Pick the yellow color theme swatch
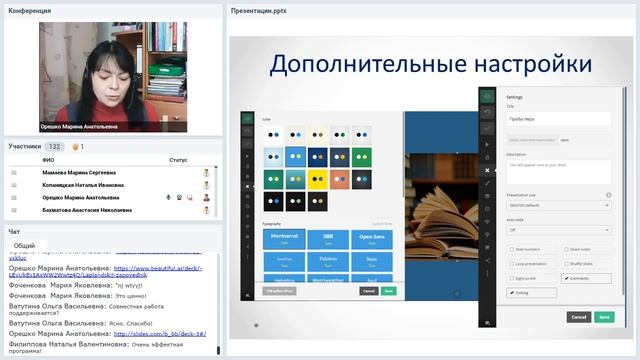The height and width of the screenshot is (360, 640). click(318, 179)
